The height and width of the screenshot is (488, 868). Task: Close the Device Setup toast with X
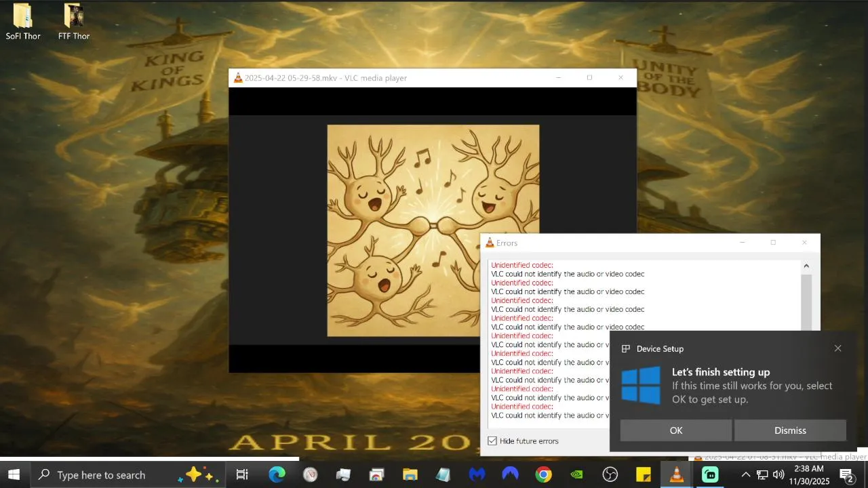click(837, 348)
